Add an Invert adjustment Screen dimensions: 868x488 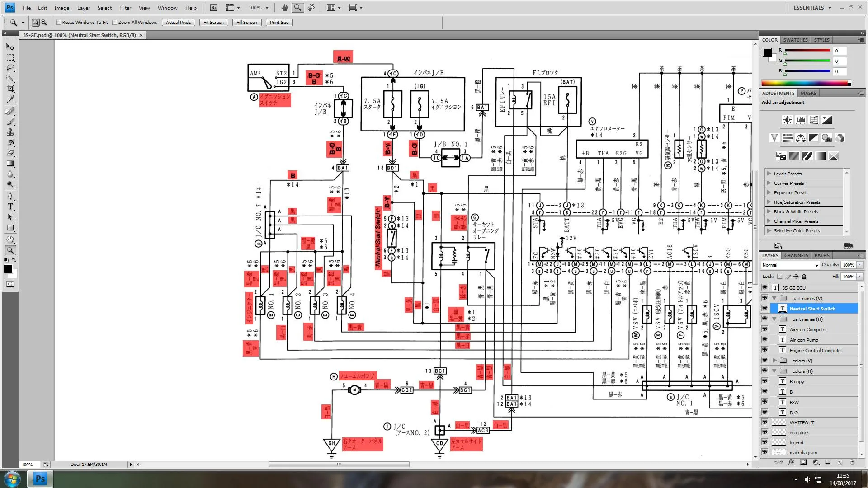tap(781, 156)
